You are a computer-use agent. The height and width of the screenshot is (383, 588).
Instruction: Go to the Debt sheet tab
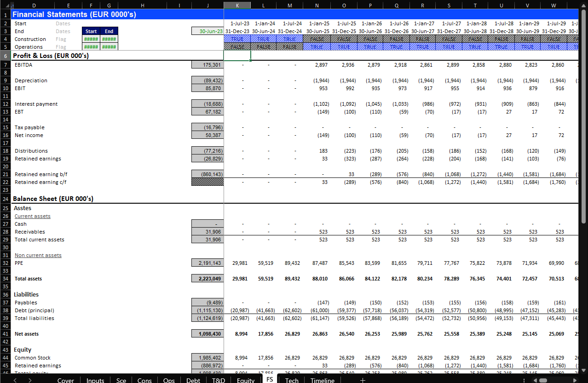click(193, 380)
